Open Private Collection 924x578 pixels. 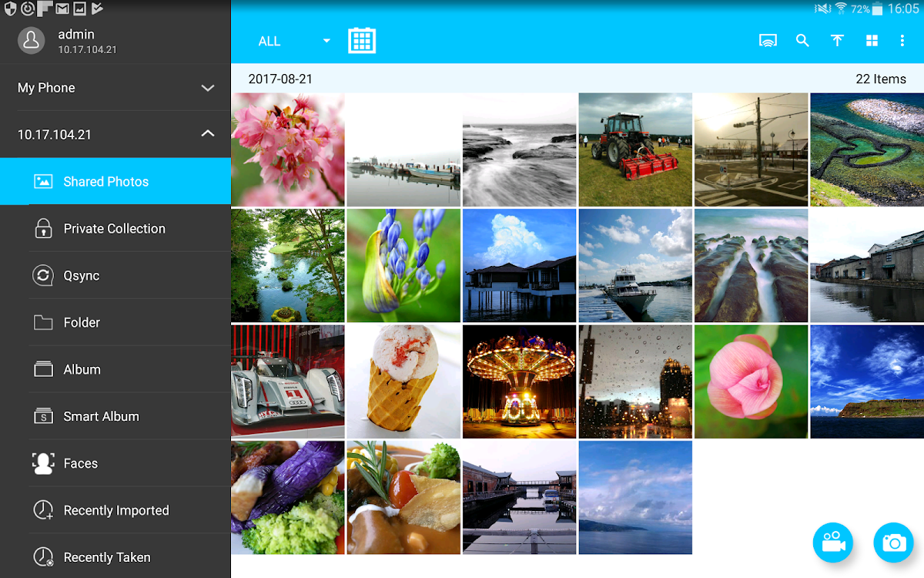tap(115, 229)
